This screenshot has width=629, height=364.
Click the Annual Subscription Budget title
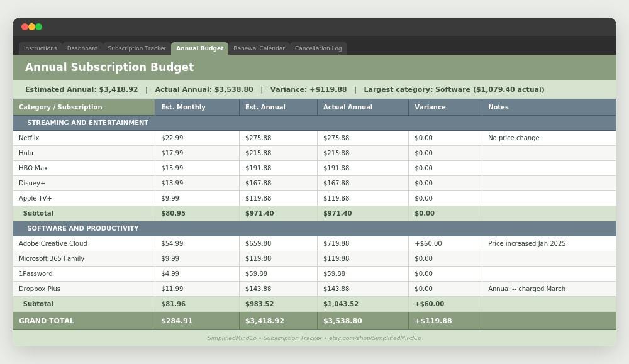coord(109,67)
